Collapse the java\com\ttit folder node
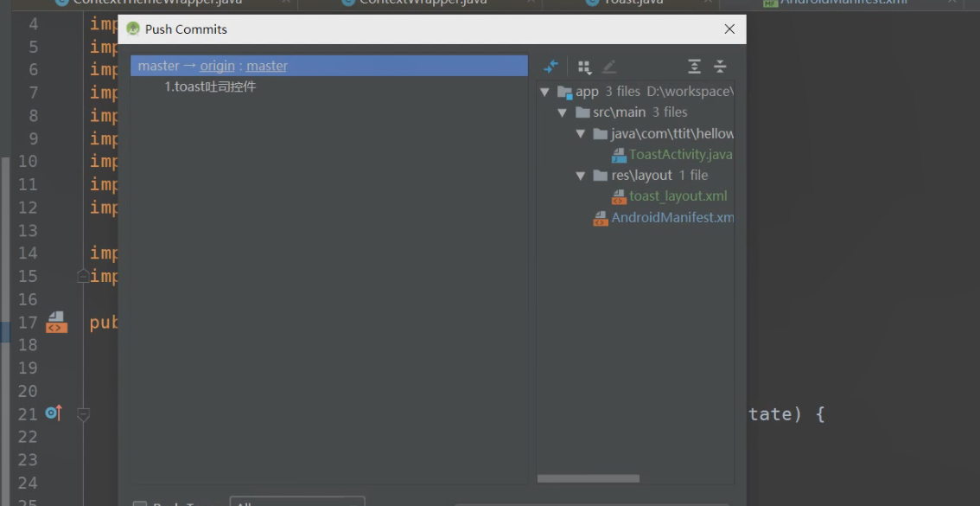This screenshot has width=980, height=506. click(x=581, y=134)
